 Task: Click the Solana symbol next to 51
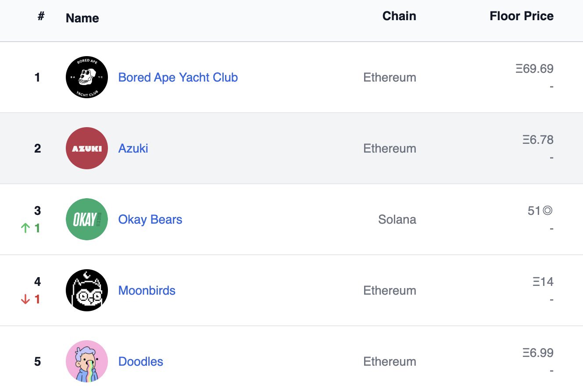(547, 211)
